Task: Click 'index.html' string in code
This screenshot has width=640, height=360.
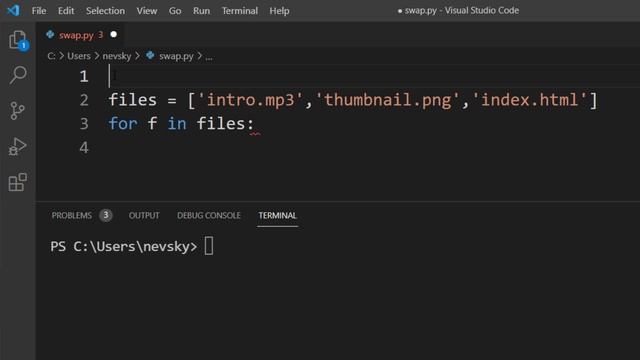Action: 530,100
